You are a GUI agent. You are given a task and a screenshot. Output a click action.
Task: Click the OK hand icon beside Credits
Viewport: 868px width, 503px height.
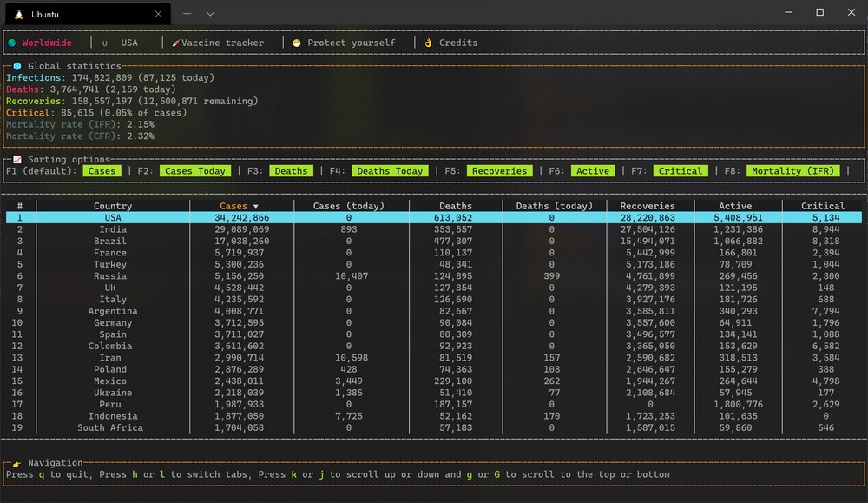428,43
